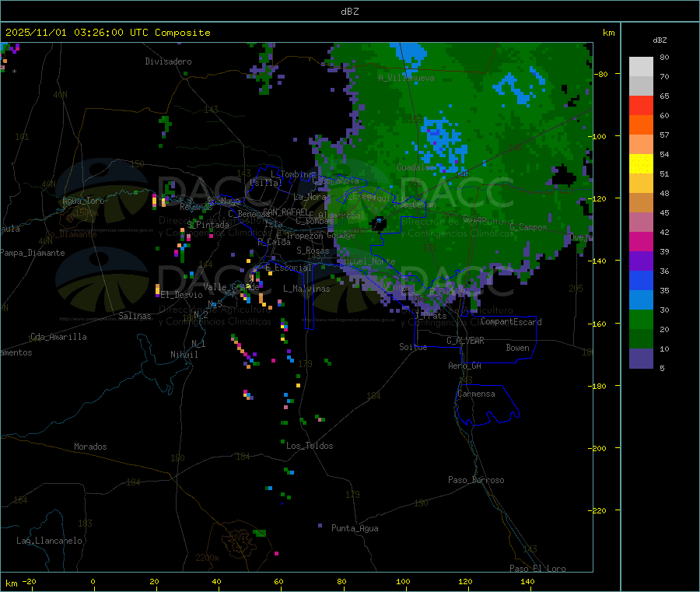Select the red 65 dBZ legend swatch

click(641, 105)
